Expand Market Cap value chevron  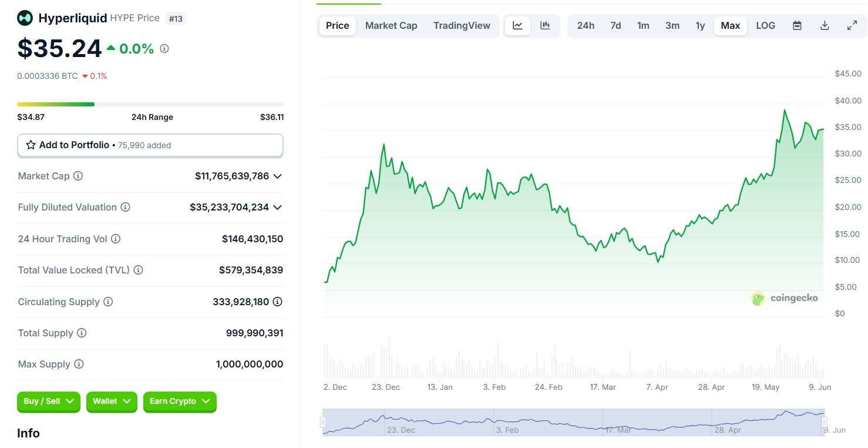(x=278, y=176)
